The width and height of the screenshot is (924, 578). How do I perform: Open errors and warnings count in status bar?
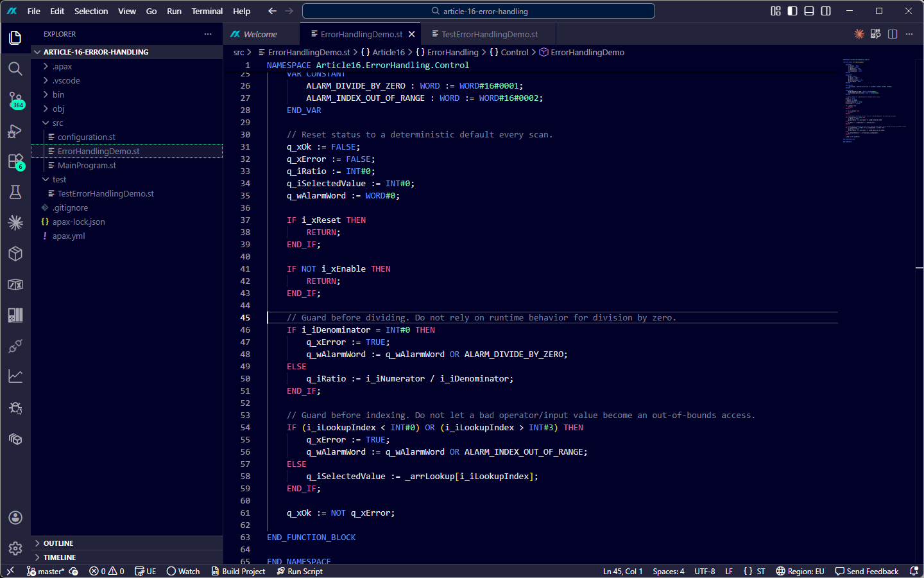(107, 571)
